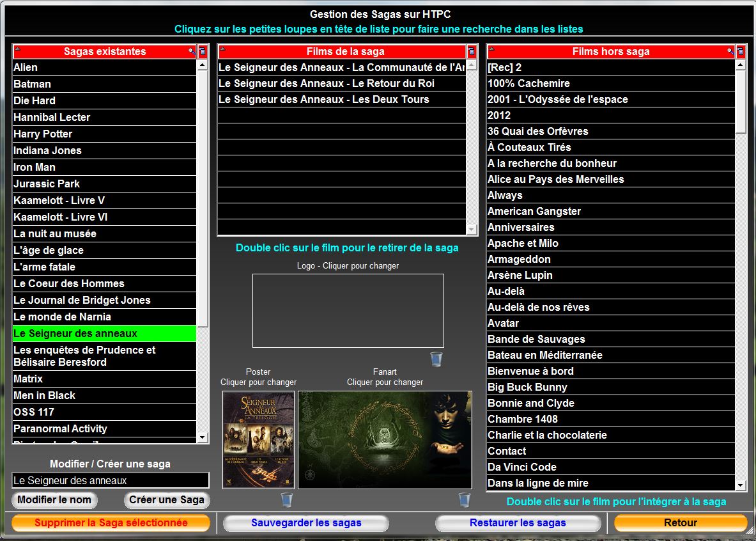Select 'La nuit au musée' saga
Screen dimensions: 756x541
coord(105,233)
